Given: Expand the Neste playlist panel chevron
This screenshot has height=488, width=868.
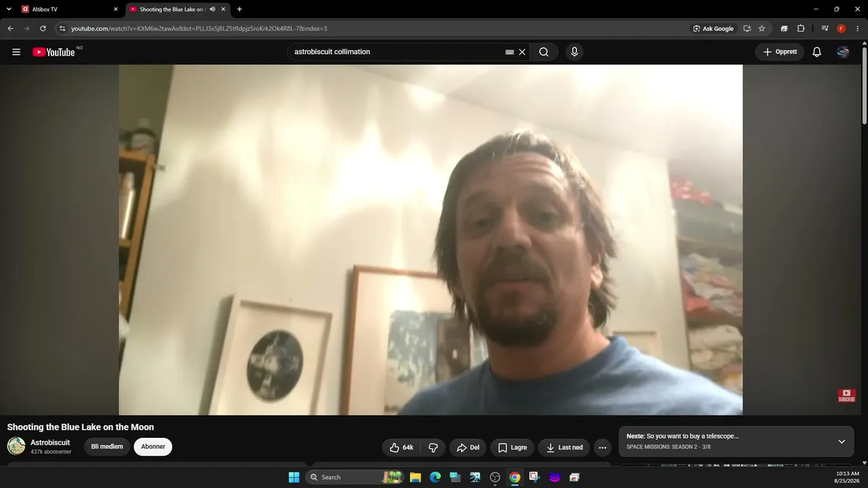Looking at the screenshot, I should point(842,441).
